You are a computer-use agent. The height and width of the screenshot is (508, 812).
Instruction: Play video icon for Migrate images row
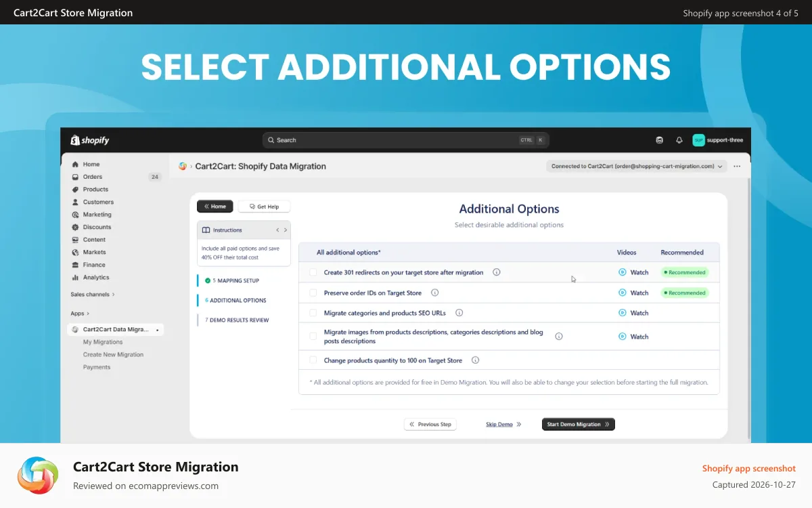pyautogui.click(x=623, y=336)
